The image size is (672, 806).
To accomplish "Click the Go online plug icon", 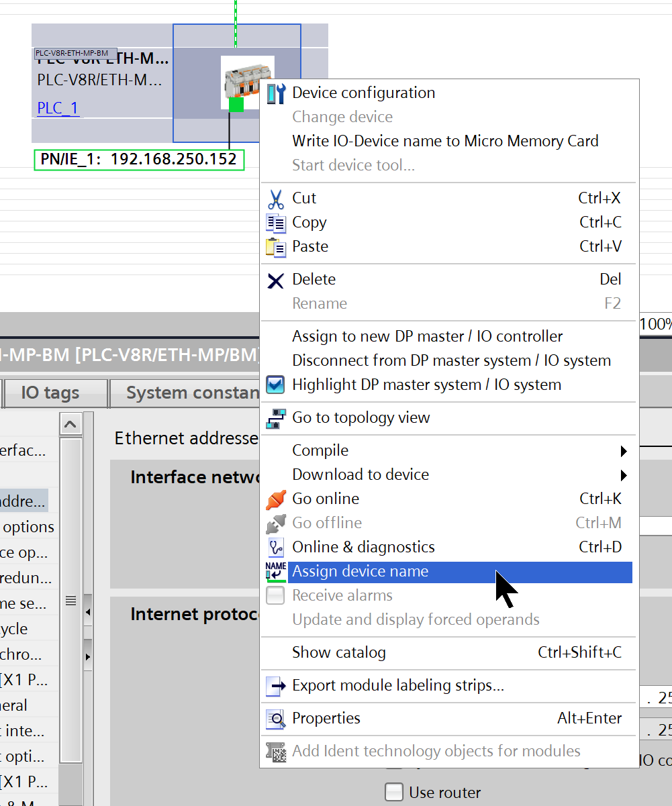I will pos(276,499).
